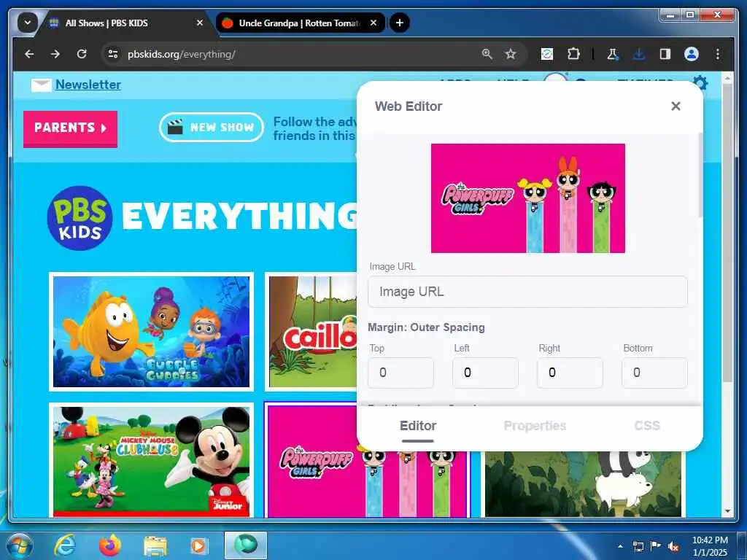Open the Chrome three-dot menu
747x560 pixels.
pyautogui.click(x=718, y=54)
